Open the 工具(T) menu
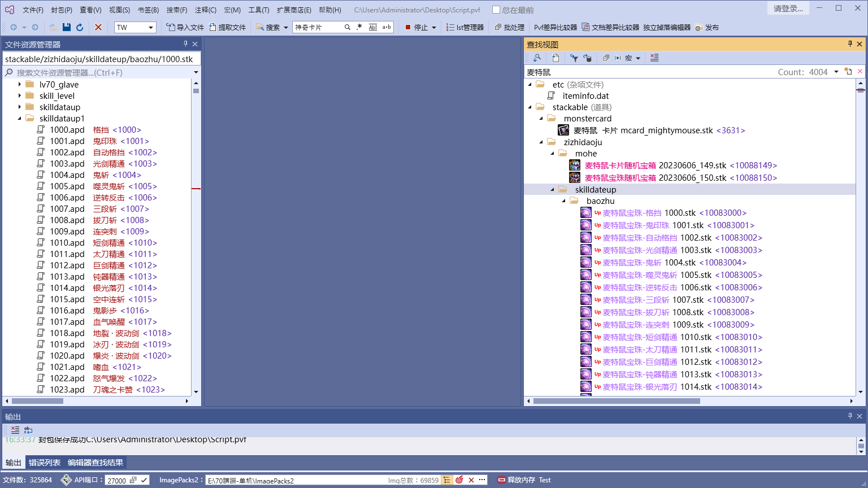Screen dimensions: 868x488 click(x=259, y=10)
